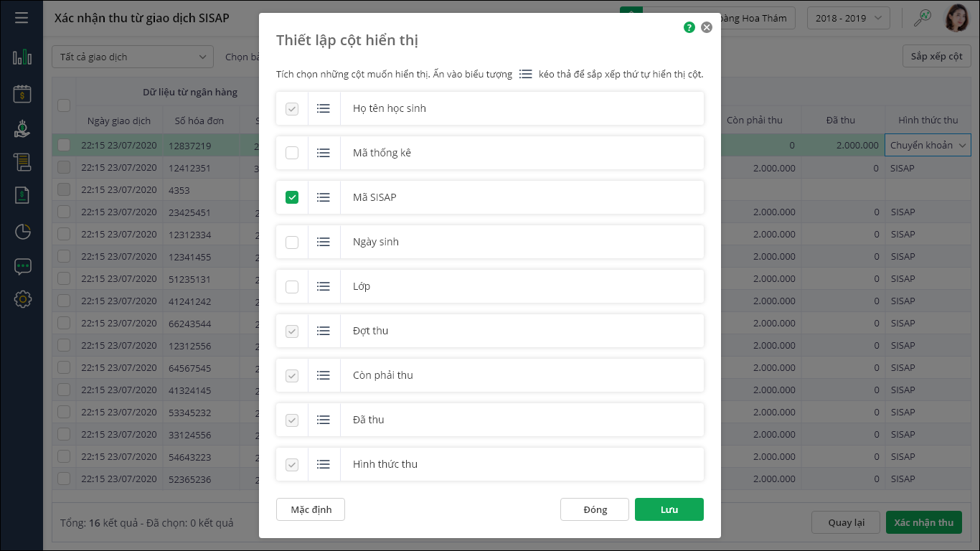Image resolution: width=980 pixels, height=551 pixels.
Task: Click the green help question mark icon
Action: tap(689, 27)
